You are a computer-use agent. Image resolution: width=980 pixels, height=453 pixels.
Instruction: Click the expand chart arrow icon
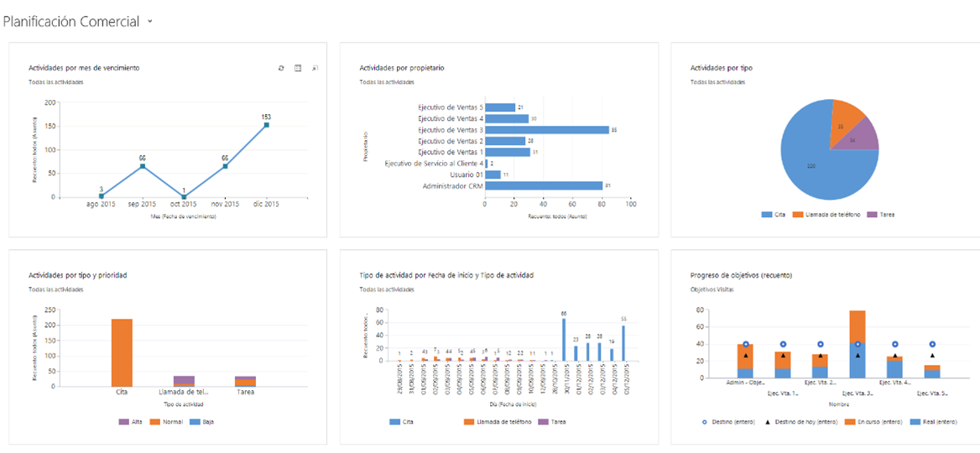(315, 67)
